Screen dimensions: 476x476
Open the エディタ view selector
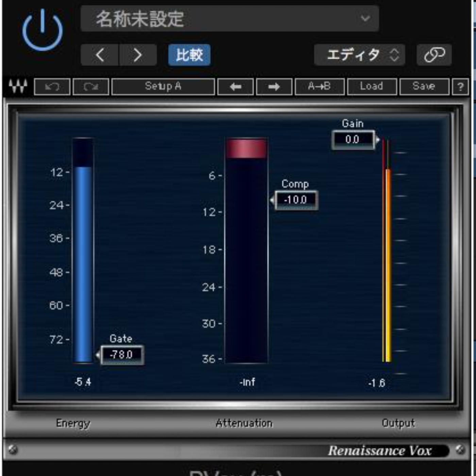359,55
